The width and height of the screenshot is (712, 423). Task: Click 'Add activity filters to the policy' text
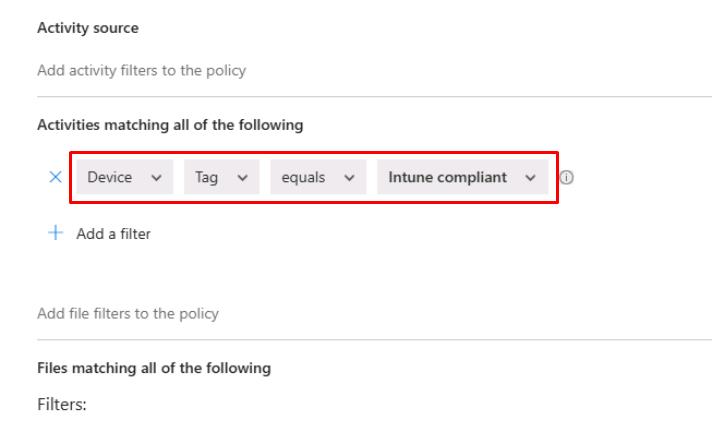tap(141, 71)
